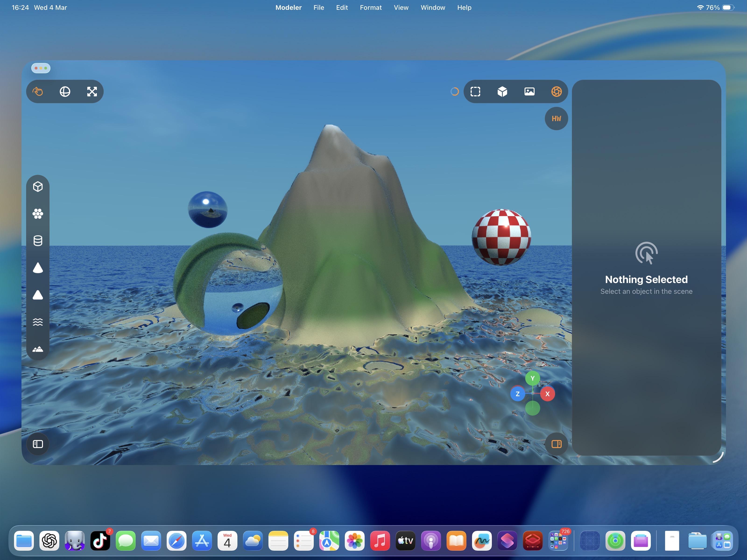Open Shortcuts from the dock
This screenshot has width=747, height=560.
507,541
